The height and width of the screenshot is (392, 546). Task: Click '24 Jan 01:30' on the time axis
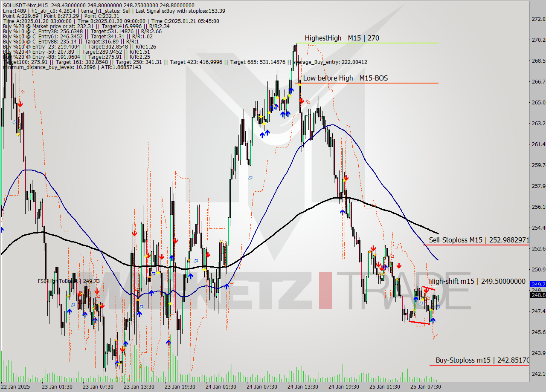(x=221, y=386)
